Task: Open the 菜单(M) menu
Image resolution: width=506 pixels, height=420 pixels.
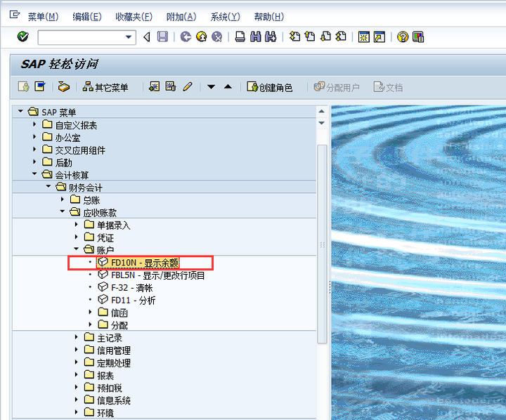Action: tap(43, 17)
